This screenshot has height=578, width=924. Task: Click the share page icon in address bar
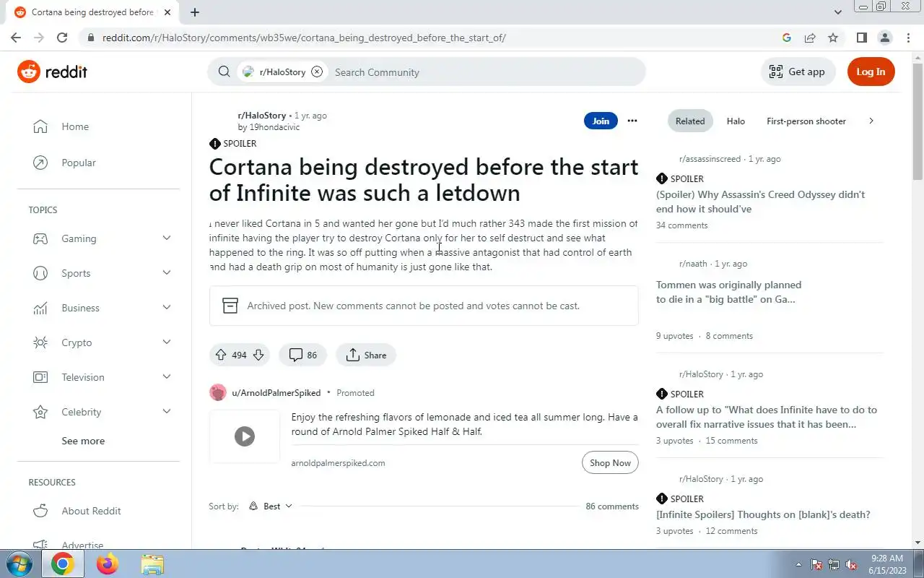coord(810,38)
